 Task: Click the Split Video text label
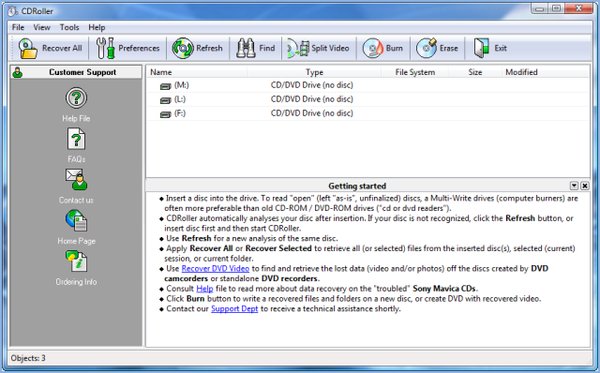click(330, 48)
